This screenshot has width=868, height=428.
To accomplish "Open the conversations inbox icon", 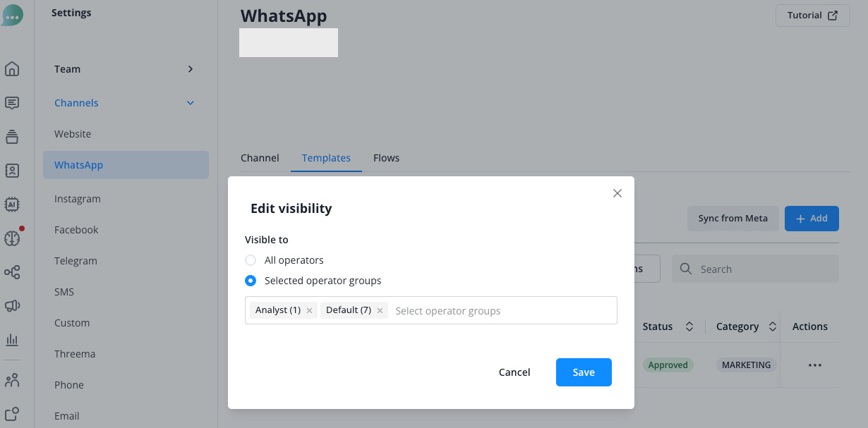I will pos(12,103).
